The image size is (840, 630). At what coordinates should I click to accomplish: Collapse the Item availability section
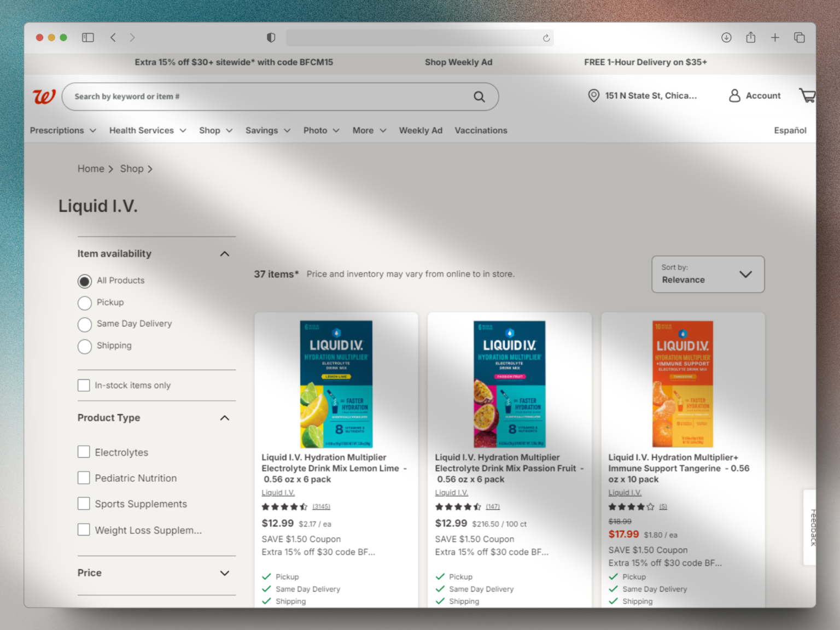(224, 254)
